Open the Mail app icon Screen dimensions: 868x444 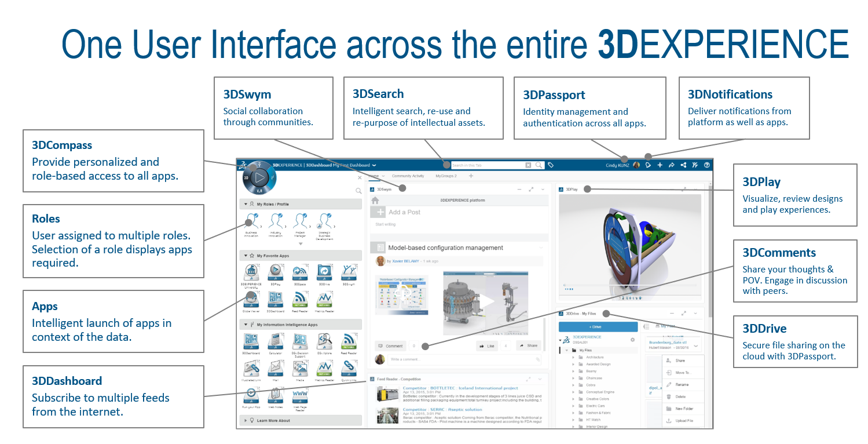click(275, 367)
